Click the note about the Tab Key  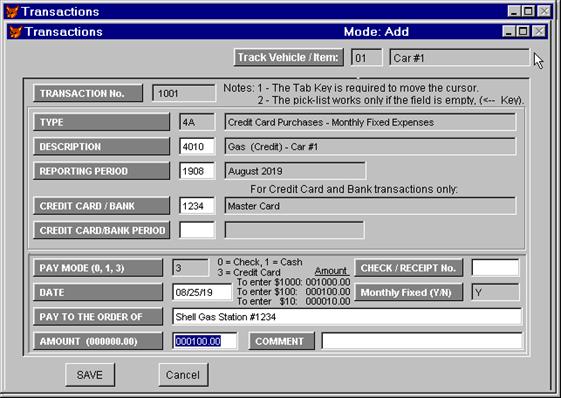367,88
